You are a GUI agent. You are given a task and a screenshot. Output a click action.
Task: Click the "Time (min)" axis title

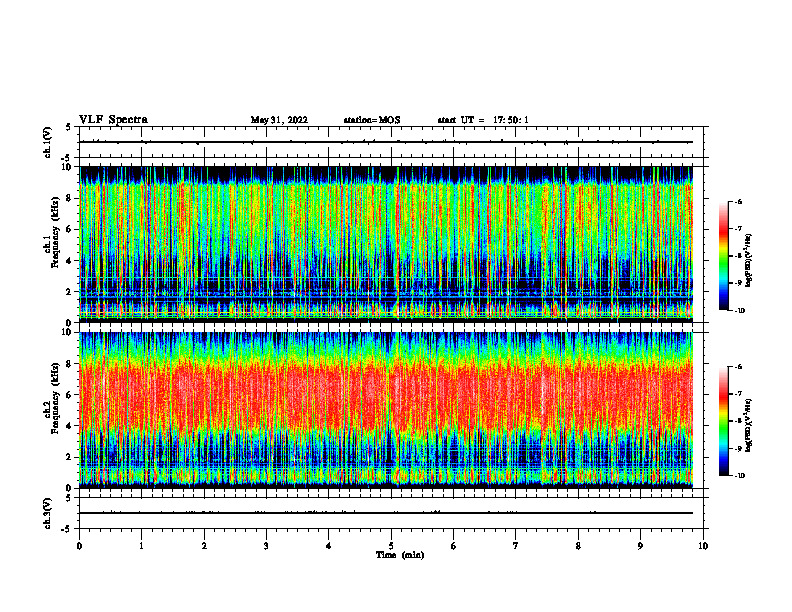coord(400,555)
